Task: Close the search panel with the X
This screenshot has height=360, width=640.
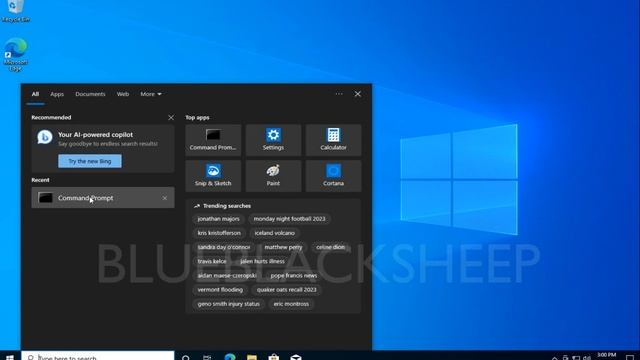Action: tap(358, 94)
